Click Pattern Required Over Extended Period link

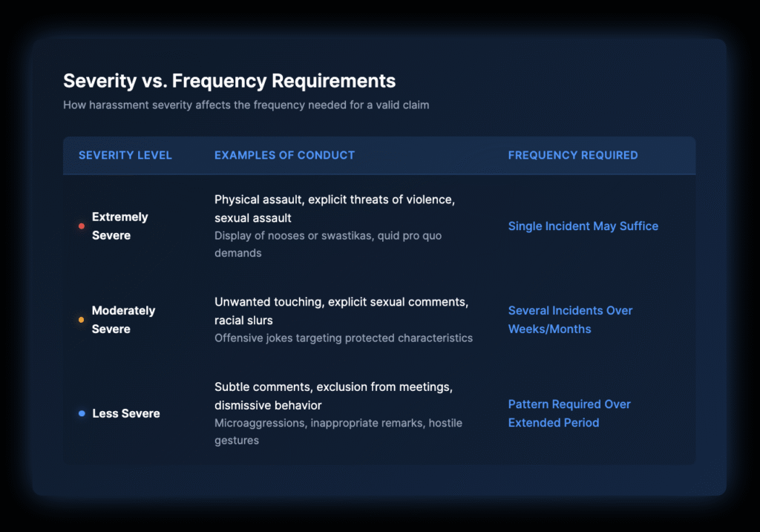coord(569,413)
